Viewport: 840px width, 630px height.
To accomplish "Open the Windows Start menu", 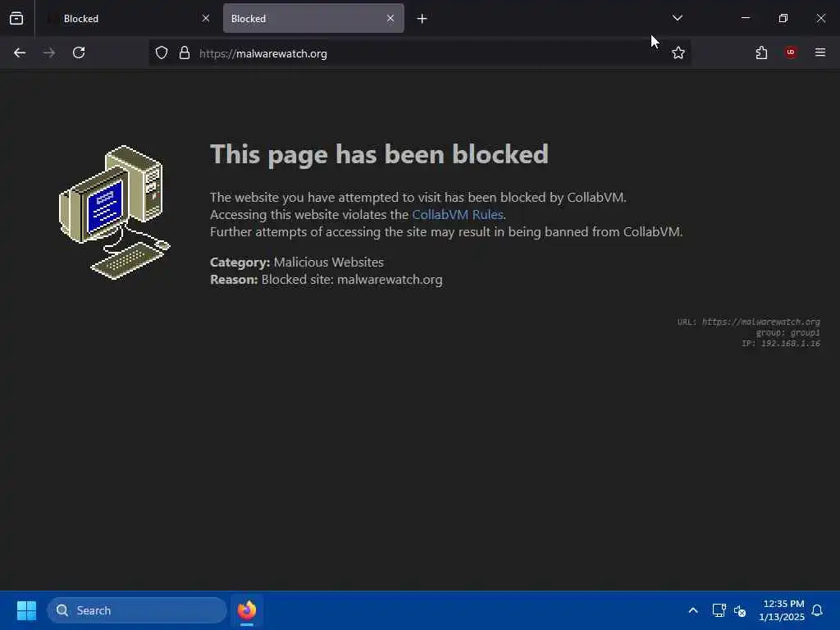I will coord(26,610).
